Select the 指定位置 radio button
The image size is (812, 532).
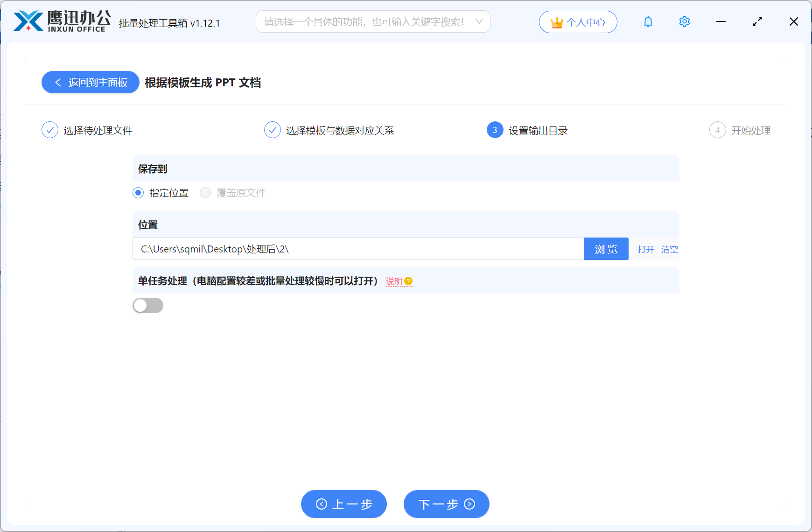pos(138,193)
